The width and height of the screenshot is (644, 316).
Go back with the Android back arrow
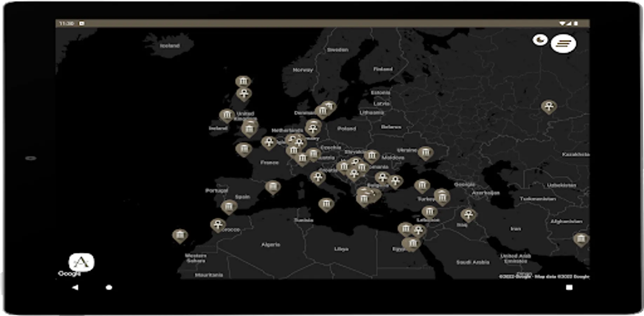(75, 288)
